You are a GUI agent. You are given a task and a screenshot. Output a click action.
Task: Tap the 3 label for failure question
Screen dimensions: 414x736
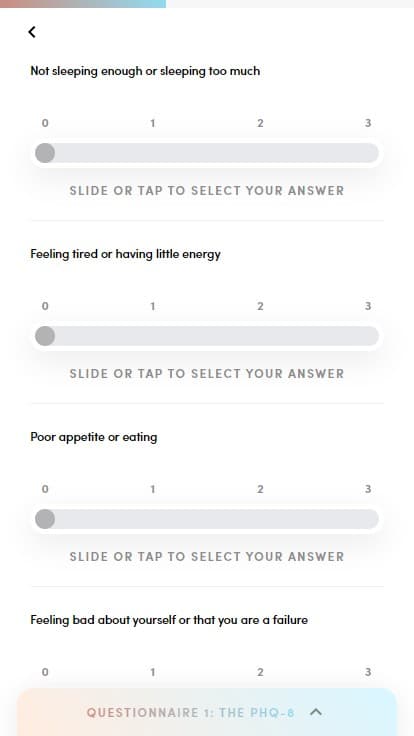point(368,672)
